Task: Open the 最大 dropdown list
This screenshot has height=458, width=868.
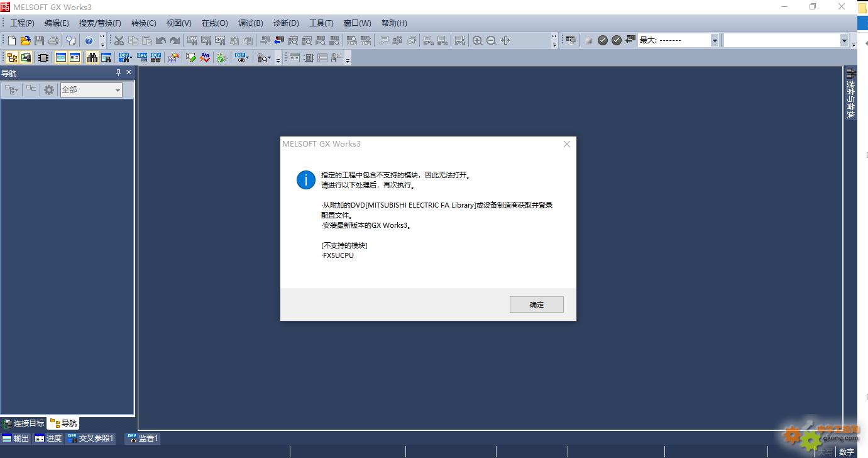Action: [x=715, y=40]
